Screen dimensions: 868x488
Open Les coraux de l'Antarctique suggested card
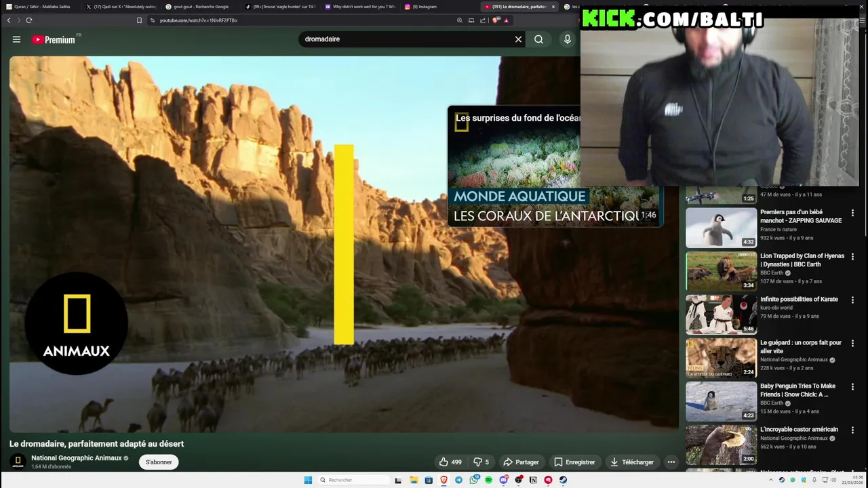pos(513,166)
